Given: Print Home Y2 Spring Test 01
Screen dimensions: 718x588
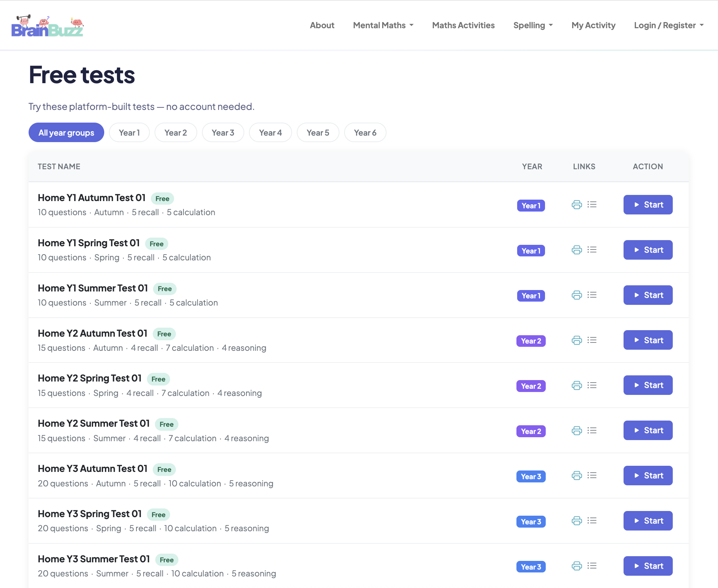Looking at the screenshot, I should click(576, 385).
